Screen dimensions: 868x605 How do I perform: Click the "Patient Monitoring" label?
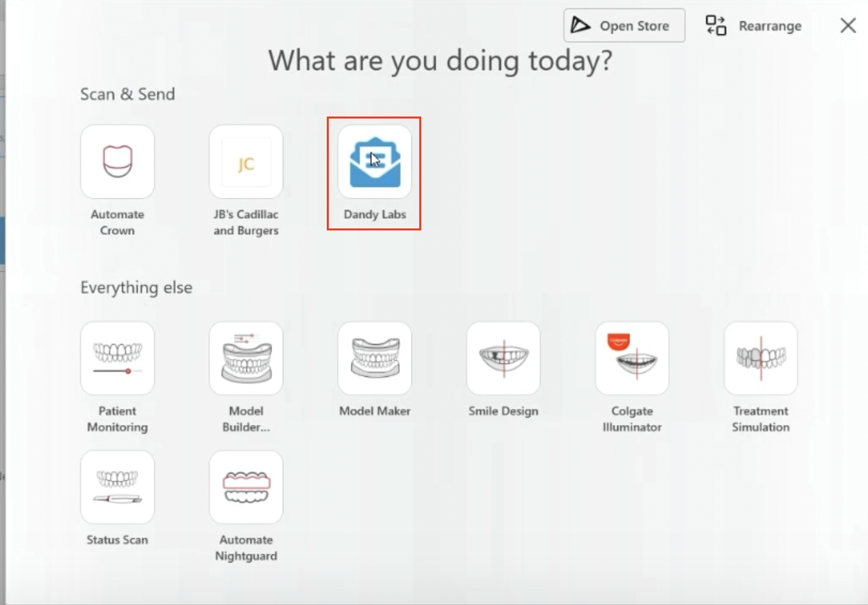[x=117, y=419]
